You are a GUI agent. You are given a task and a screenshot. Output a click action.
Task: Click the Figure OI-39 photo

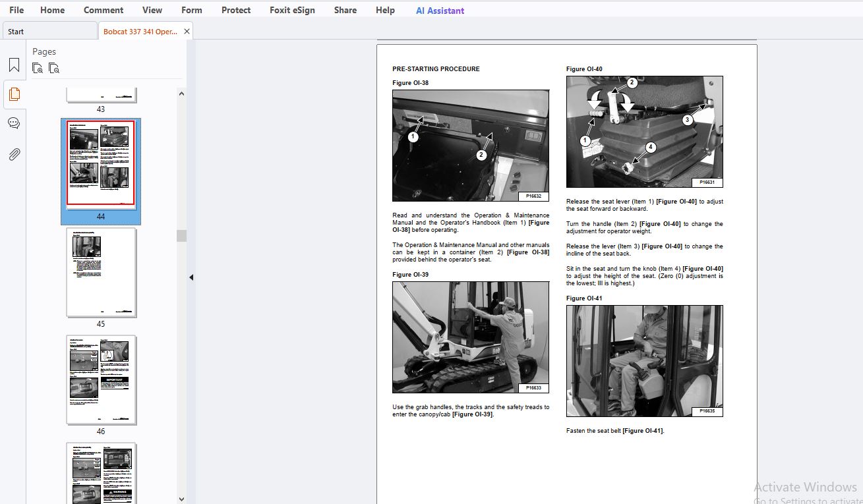[471, 337]
